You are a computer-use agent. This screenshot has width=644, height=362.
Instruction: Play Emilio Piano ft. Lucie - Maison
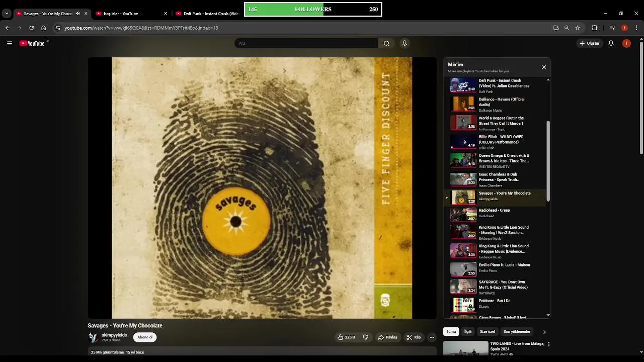pyautogui.click(x=496, y=269)
